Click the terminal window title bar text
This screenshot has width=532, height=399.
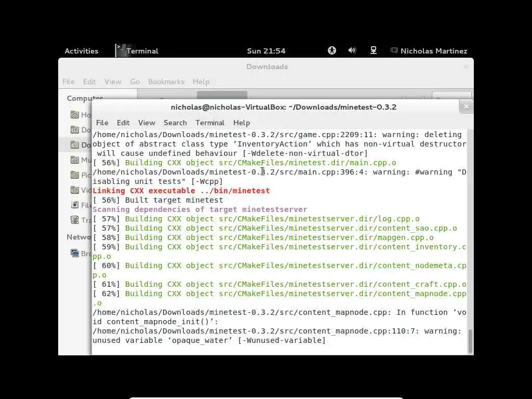[x=284, y=107]
